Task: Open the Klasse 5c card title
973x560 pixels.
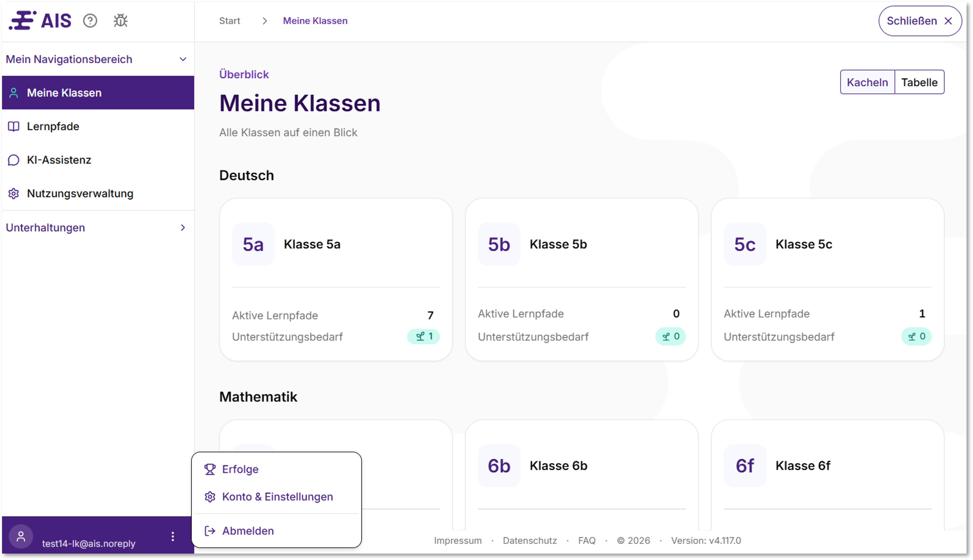Action: click(x=803, y=244)
